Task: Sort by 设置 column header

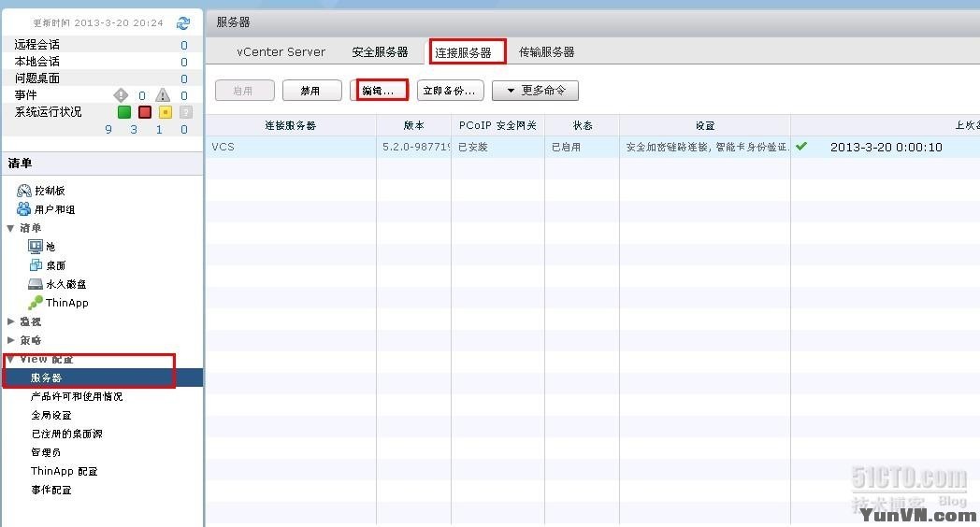Action: (705, 125)
